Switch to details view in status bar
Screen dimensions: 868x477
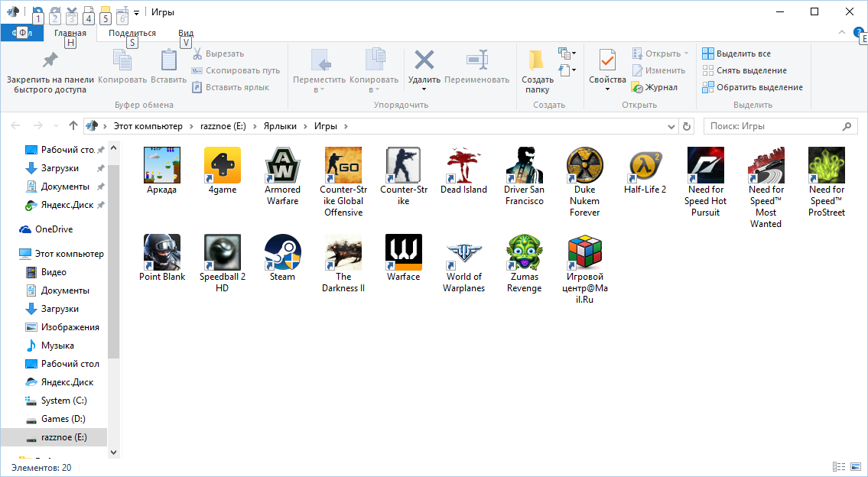click(x=838, y=467)
